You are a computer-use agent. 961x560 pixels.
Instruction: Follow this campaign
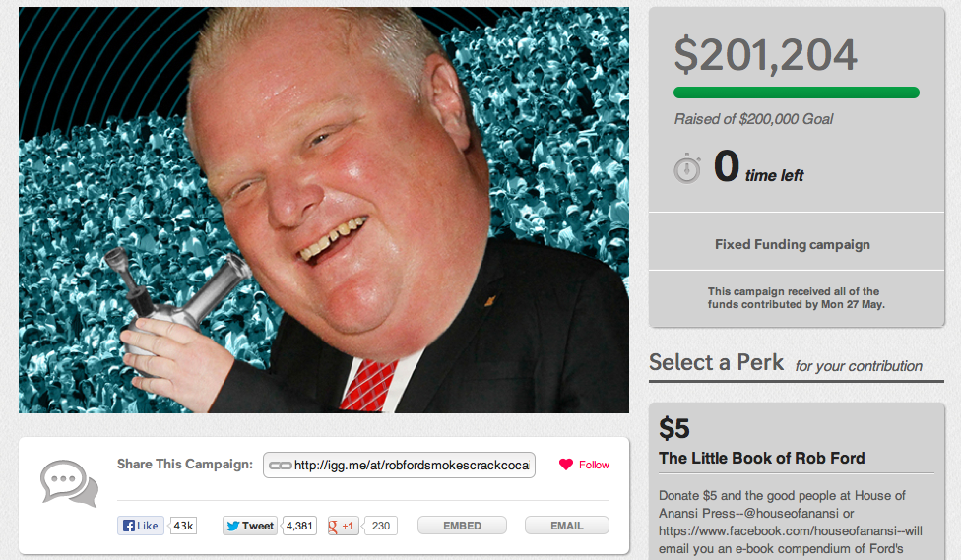point(584,465)
